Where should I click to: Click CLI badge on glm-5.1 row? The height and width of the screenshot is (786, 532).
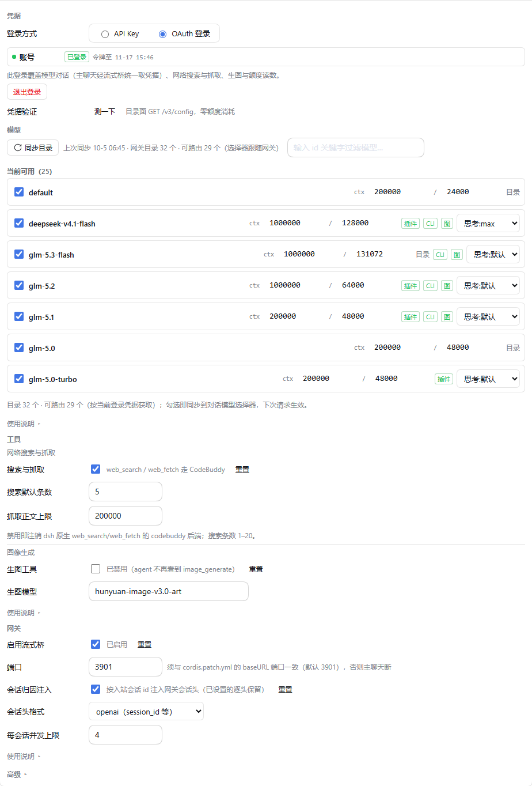pos(430,317)
